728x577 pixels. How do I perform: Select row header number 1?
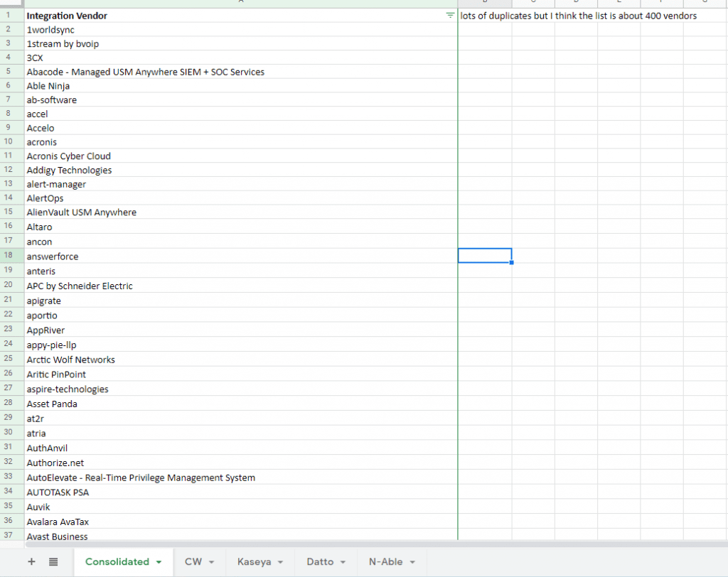12,16
